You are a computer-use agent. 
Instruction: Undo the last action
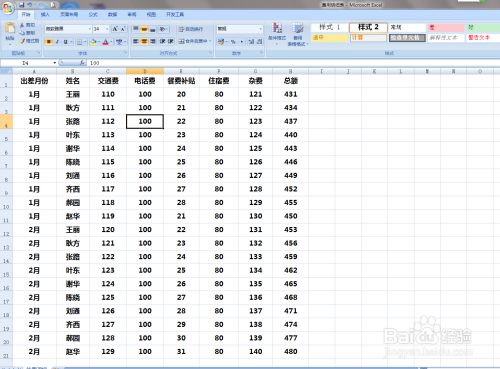click(30, 5)
